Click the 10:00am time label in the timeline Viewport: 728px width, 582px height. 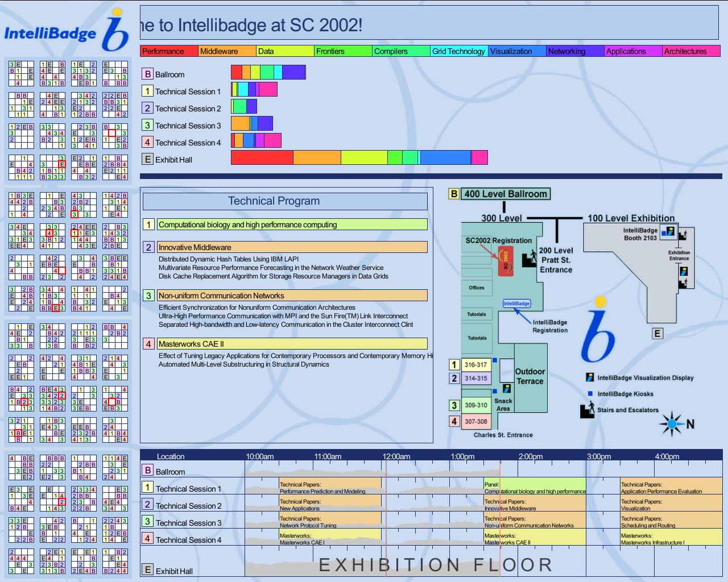tap(260, 456)
